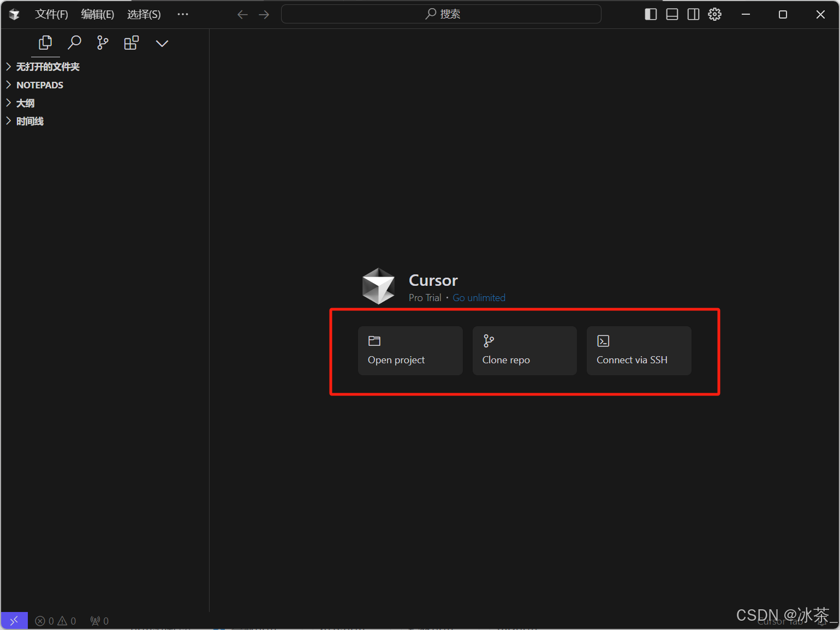This screenshot has width=840, height=630.
Task: Show more menus via the ellipsis
Action: (x=183, y=14)
